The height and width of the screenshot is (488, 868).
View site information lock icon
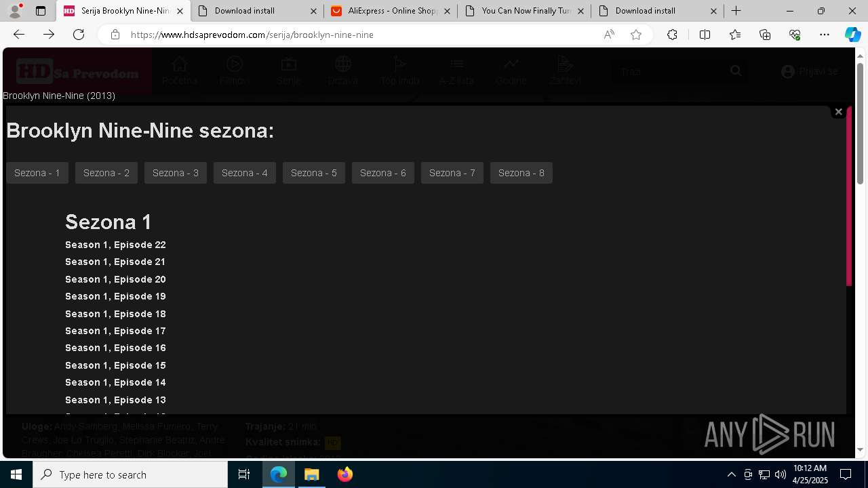tap(115, 35)
